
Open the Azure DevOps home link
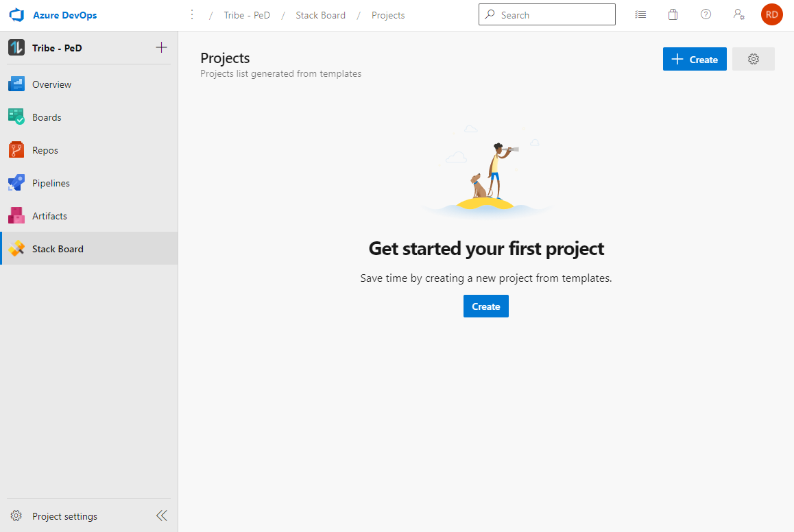point(65,15)
